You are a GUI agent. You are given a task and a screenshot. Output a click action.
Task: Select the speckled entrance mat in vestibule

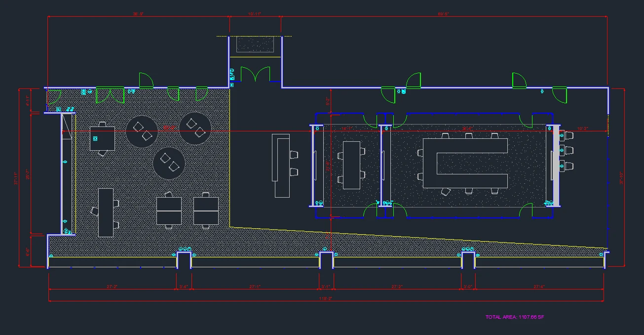click(256, 44)
